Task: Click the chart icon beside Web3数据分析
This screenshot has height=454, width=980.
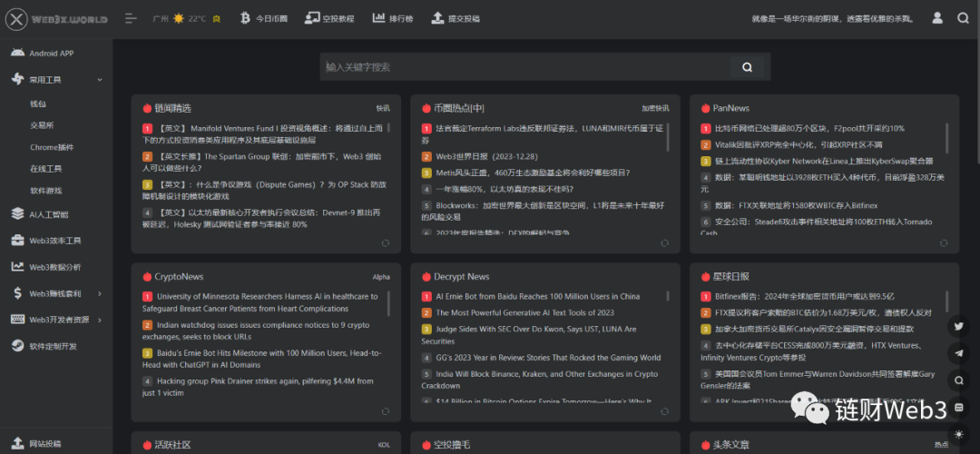Action: click(17, 266)
